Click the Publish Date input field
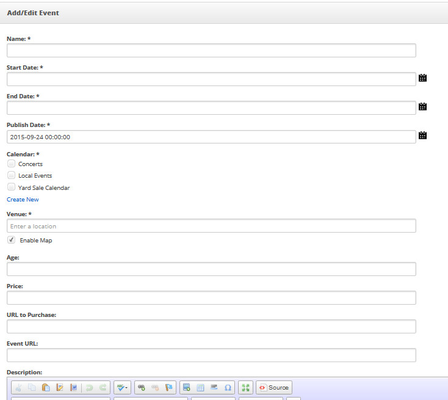 click(x=211, y=137)
